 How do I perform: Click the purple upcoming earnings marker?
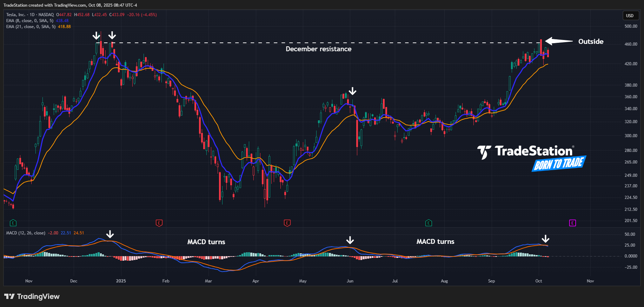572,223
